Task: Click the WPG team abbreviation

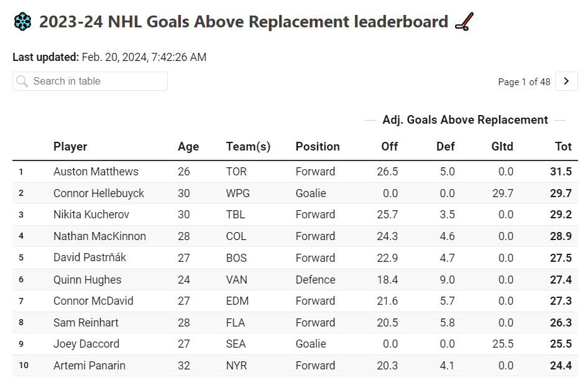Action: pos(237,193)
